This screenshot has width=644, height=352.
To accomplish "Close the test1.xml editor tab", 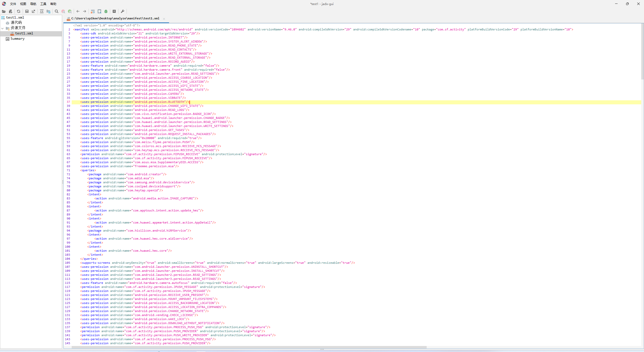I will tap(164, 19).
